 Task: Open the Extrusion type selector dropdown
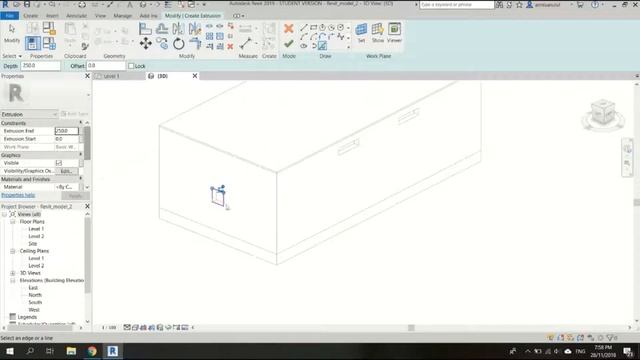click(x=29, y=114)
